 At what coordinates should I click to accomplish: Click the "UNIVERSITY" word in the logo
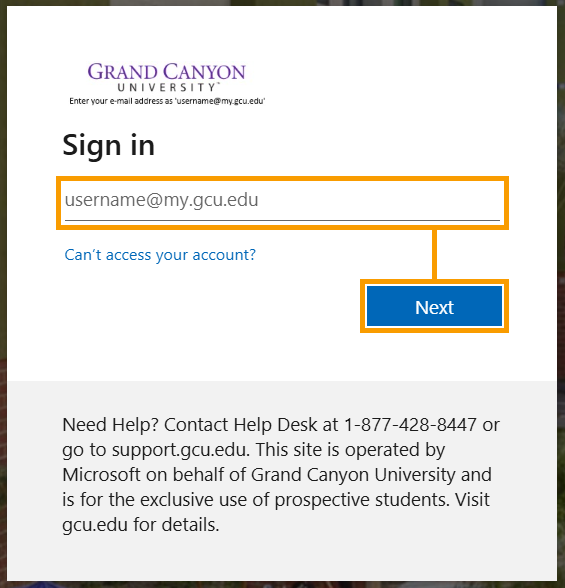point(167,87)
